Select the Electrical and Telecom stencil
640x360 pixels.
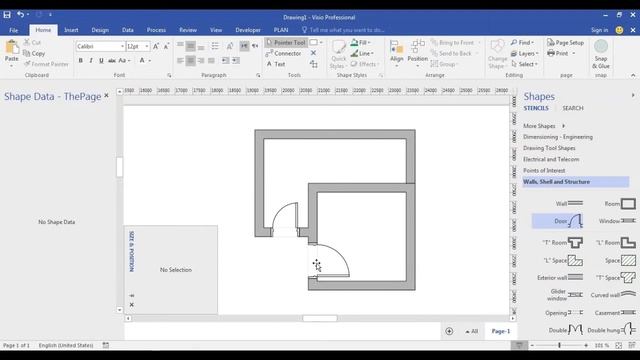click(x=551, y=160)
